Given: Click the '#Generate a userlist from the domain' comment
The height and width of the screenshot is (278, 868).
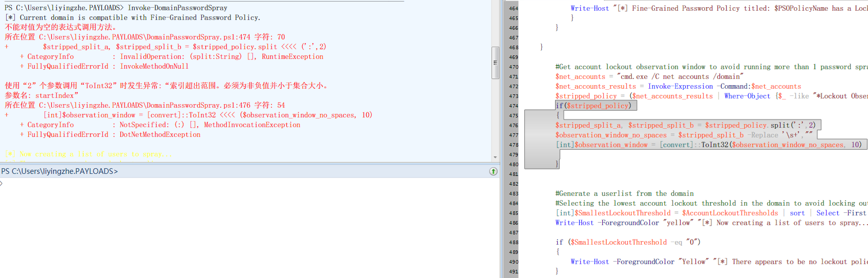Looking at the screenshot, I should (x=625, y=193).
